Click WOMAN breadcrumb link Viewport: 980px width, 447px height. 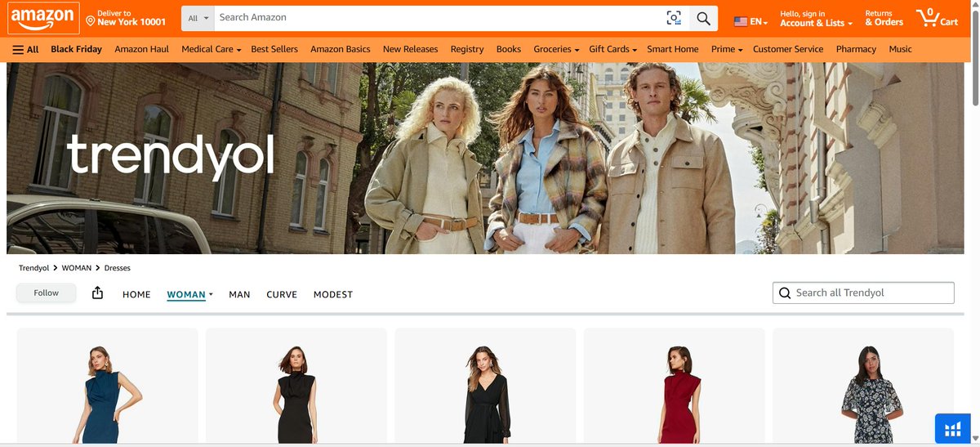[x=77, y=268]
